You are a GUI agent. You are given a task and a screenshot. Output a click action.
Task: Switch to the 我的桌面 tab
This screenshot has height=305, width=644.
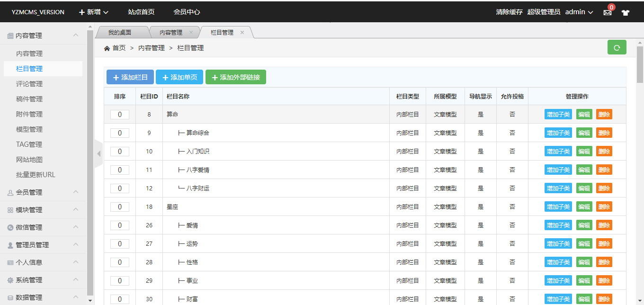pos(119,32)
